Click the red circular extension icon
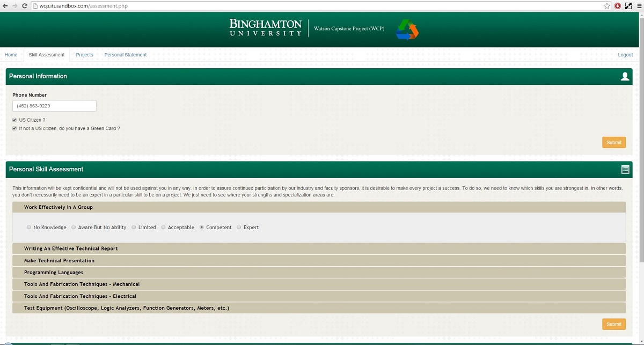Screen dimensions: 644x345 [618, 6]
